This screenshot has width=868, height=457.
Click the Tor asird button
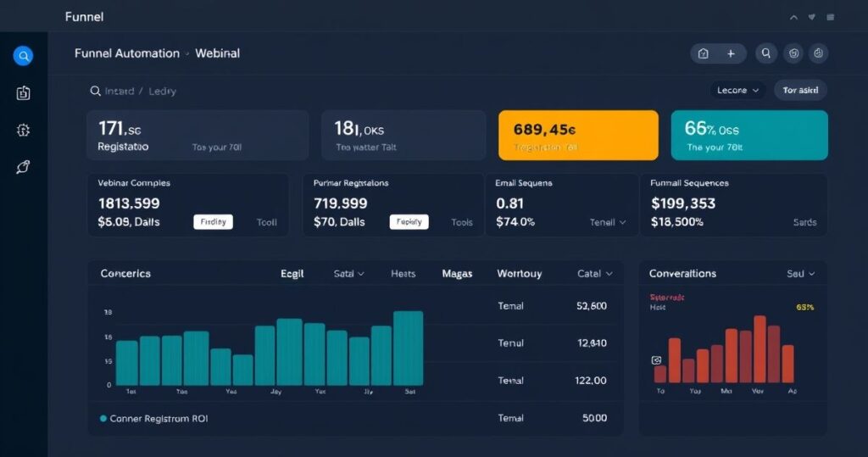click(x=800, y=90)
